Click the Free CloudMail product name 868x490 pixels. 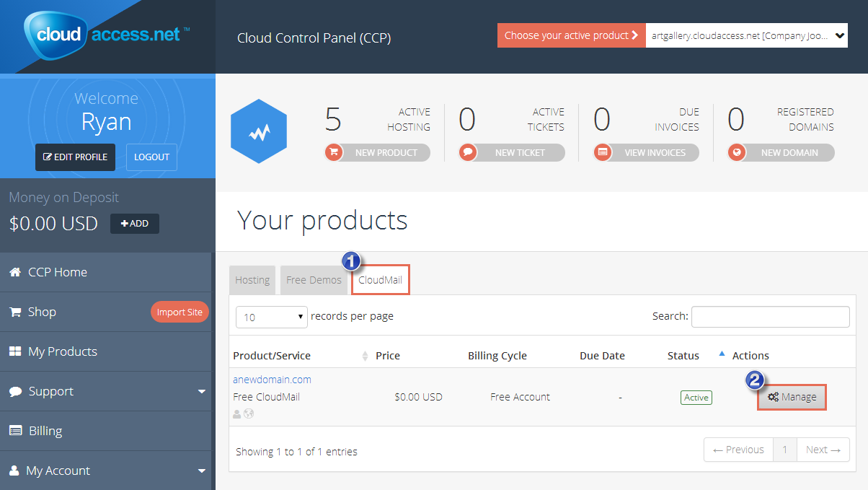click(266, 397)
